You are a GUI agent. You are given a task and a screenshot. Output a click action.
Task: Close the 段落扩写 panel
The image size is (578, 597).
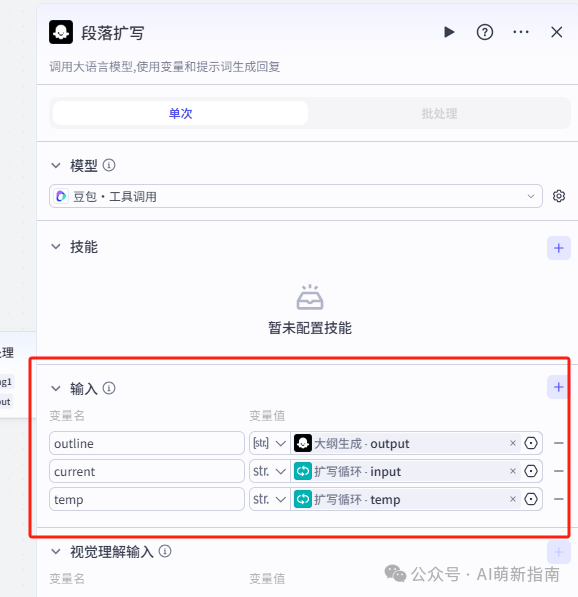click(556, 32)
